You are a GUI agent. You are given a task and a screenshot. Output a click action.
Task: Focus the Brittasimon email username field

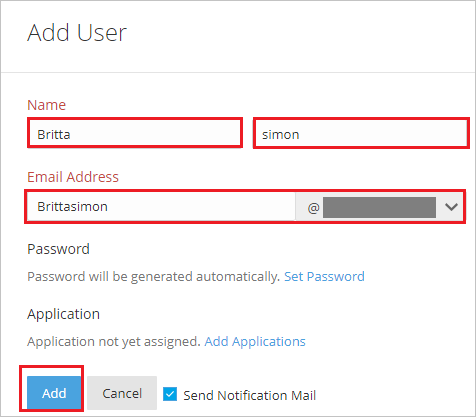pos(161,207)
